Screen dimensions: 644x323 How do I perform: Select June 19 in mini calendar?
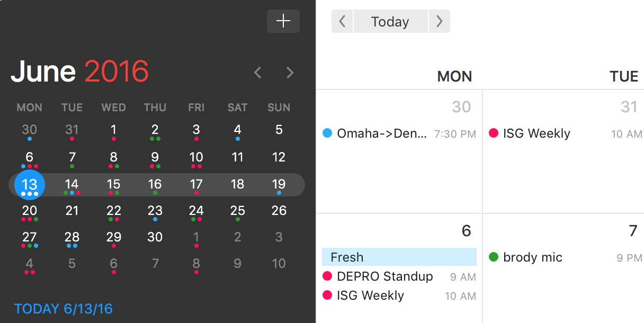tap(279, 185)
